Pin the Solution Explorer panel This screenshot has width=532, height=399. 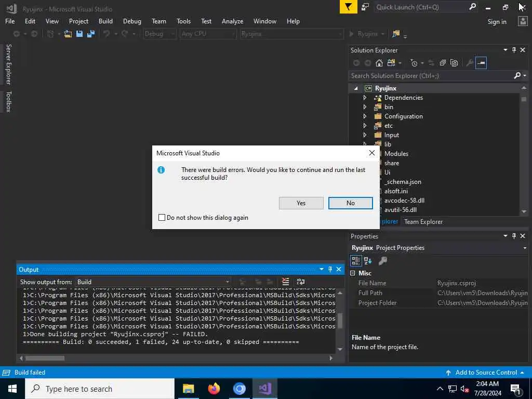pyautogui.click(x=514, y=50)
